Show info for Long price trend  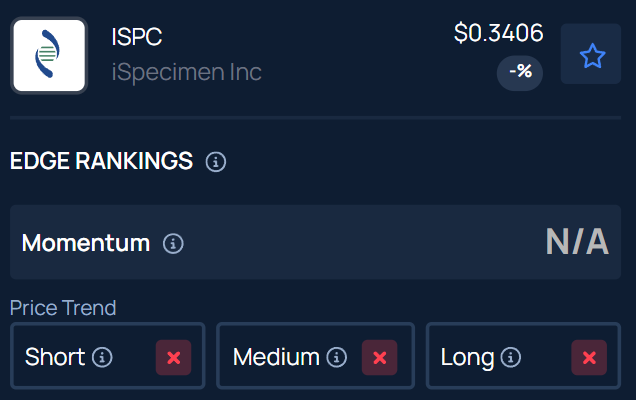pos(511,357)
